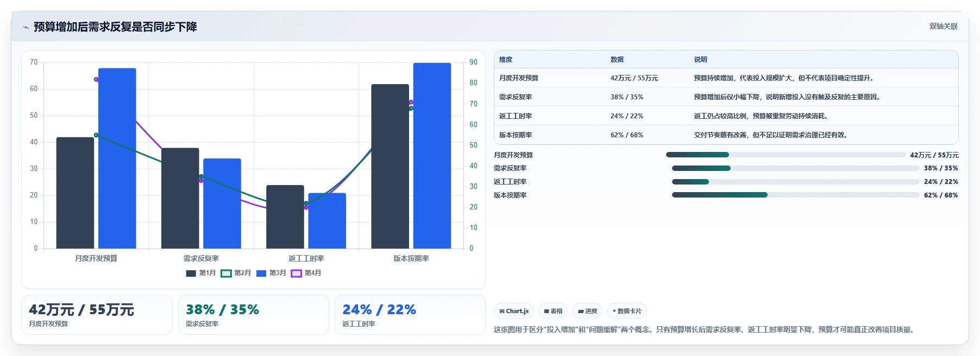This screenshot has height=356, width=980.
Task: Click the 返工工时率 progress bar
Action: coord(795,182)
